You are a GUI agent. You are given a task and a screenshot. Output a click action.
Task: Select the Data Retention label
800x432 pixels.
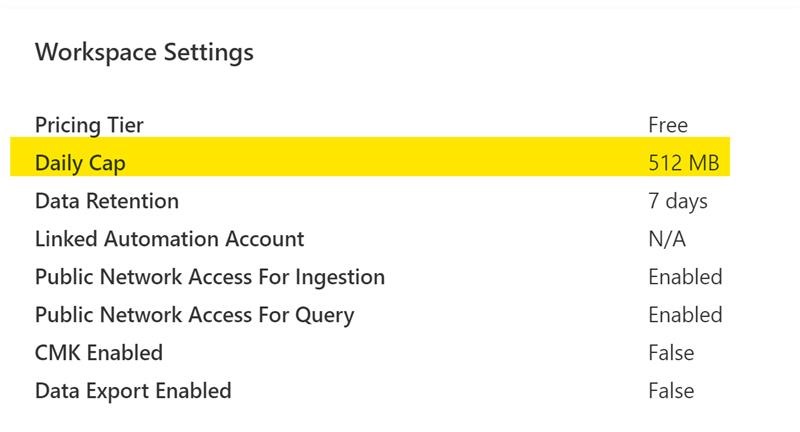point(107,201)
